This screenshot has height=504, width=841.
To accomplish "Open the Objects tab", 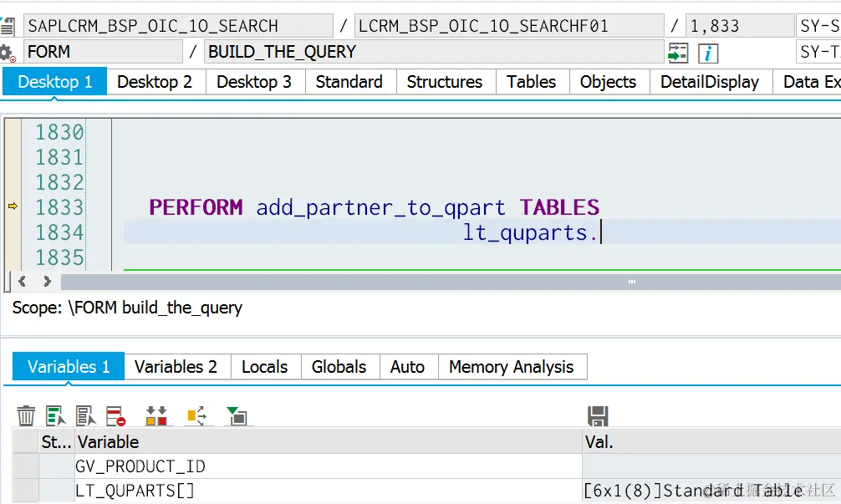I will click(609, 82).
